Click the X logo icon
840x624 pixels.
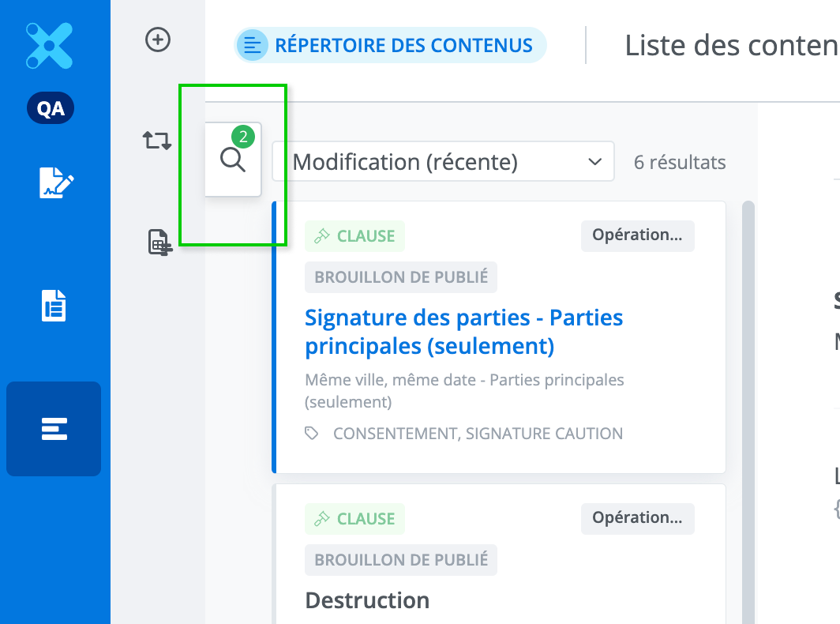pyautogui.click(x=49, y=45)
